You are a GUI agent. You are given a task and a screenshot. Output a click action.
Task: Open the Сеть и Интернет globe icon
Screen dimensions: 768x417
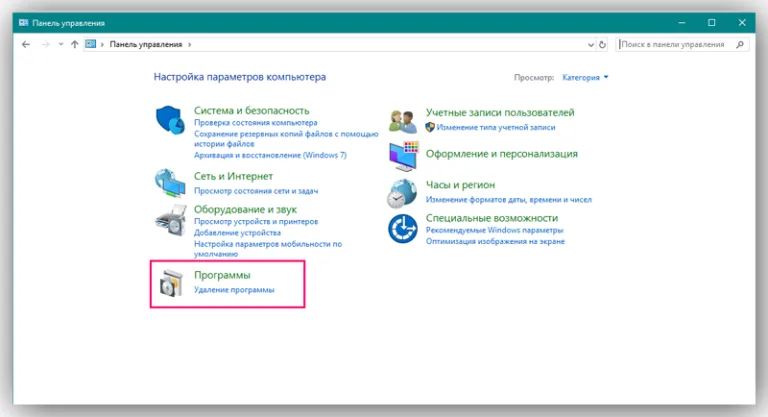[170, 182]
